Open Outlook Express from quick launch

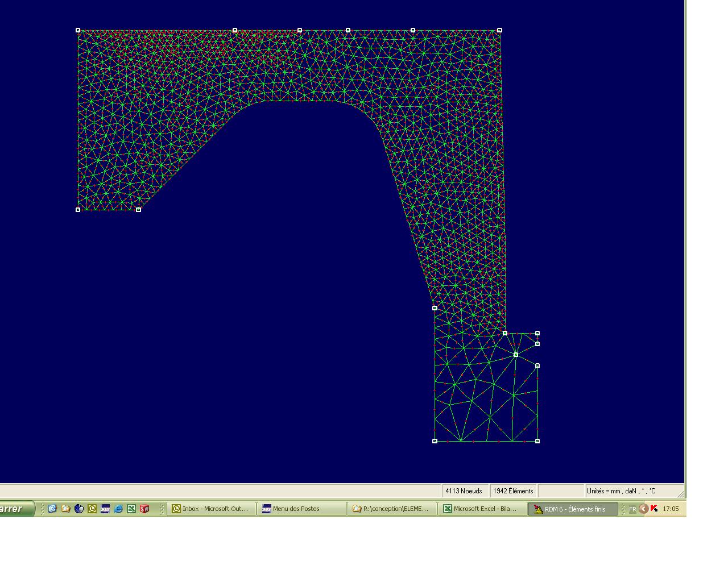52,509
